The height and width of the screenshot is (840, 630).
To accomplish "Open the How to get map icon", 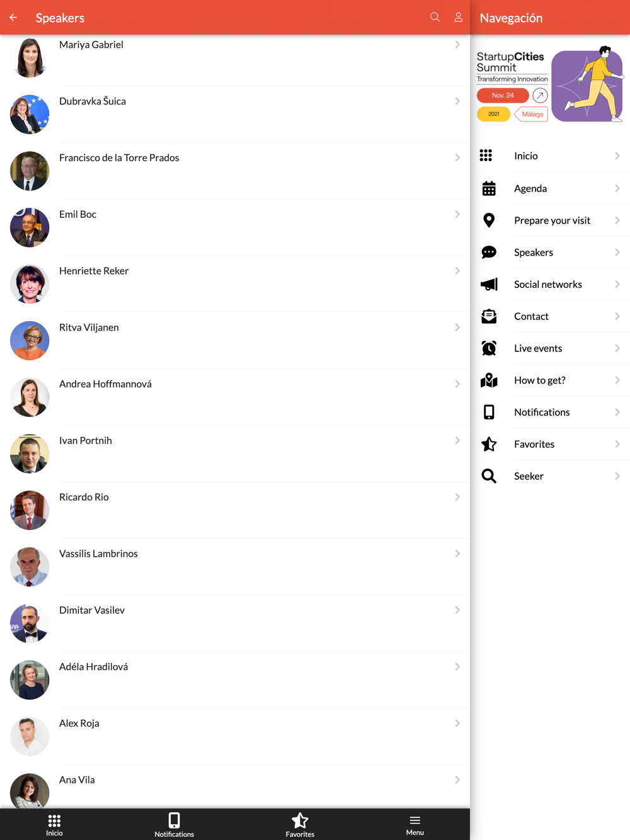I will [x=489, y=380].
